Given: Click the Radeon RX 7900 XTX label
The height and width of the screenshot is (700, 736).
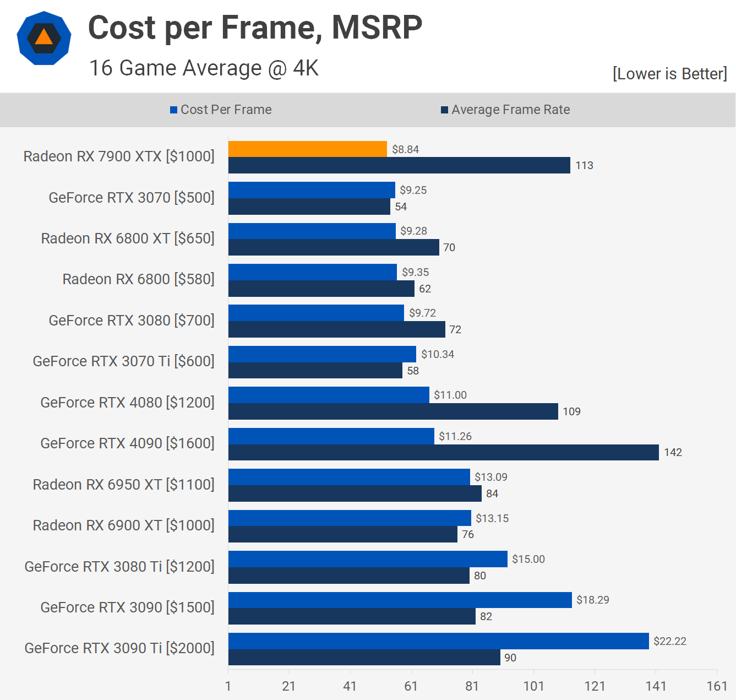Looking at the screenshot, I should [x=119, y=156].
